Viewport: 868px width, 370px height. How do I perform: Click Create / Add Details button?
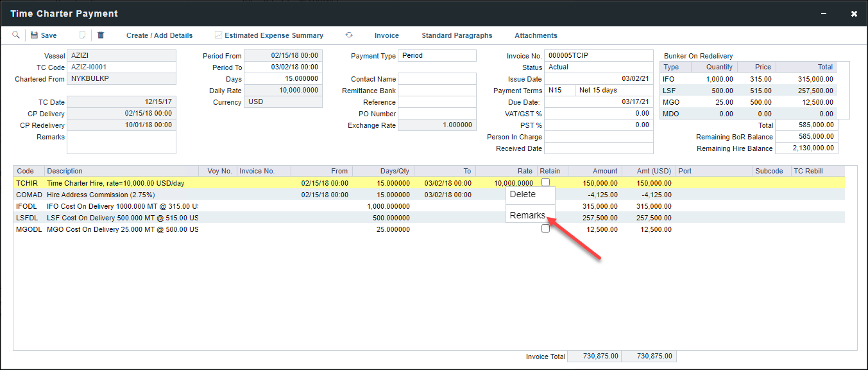(x=159, y=35)
